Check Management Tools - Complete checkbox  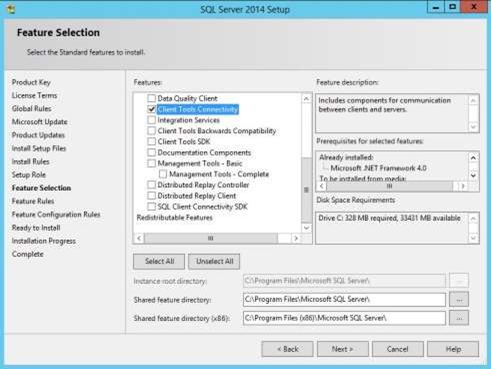pyautogui.click(x=163, y=174)
